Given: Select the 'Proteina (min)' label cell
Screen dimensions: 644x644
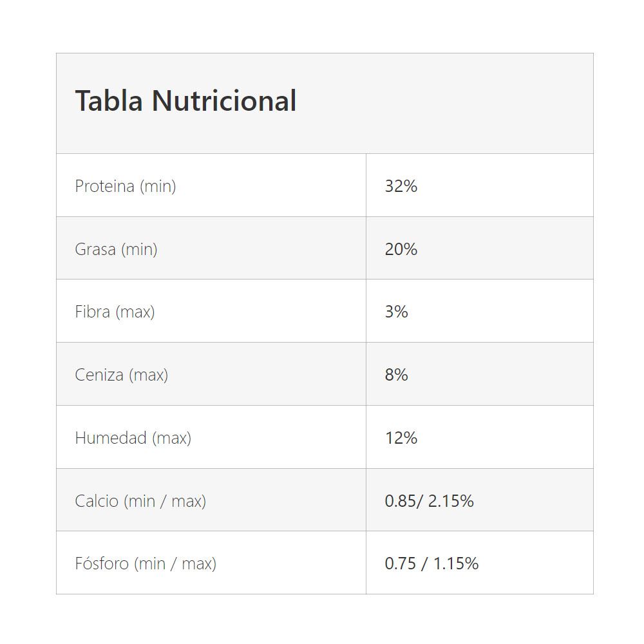Looking at the screenshot, I should 126,186.
